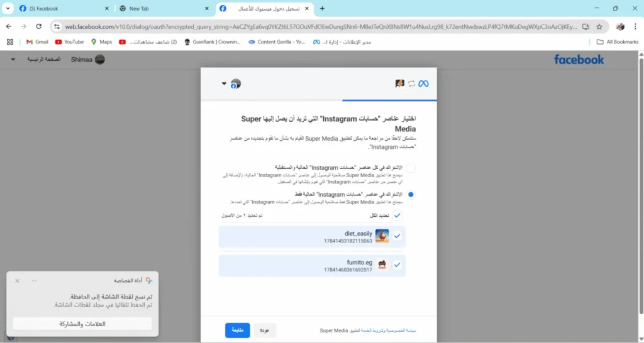Click diet_easily account name text
This screenshot has width=644, height=343.
click(x=358, y=234)
